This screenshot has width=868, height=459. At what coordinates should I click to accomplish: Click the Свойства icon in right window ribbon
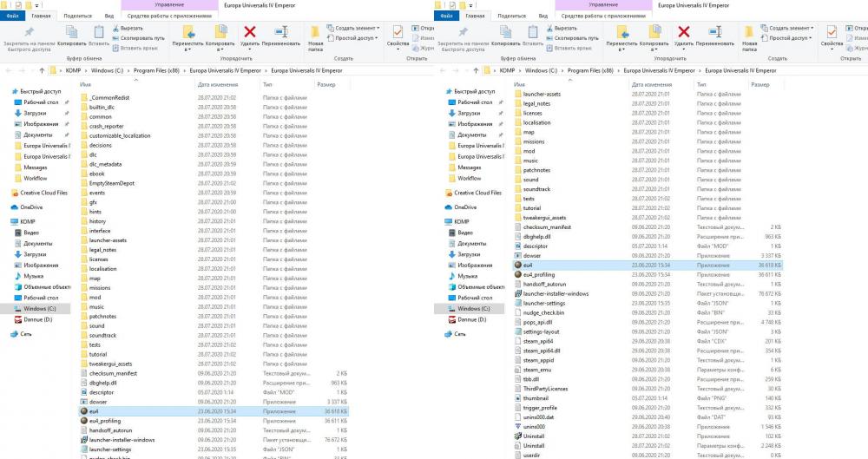point(832,32)
